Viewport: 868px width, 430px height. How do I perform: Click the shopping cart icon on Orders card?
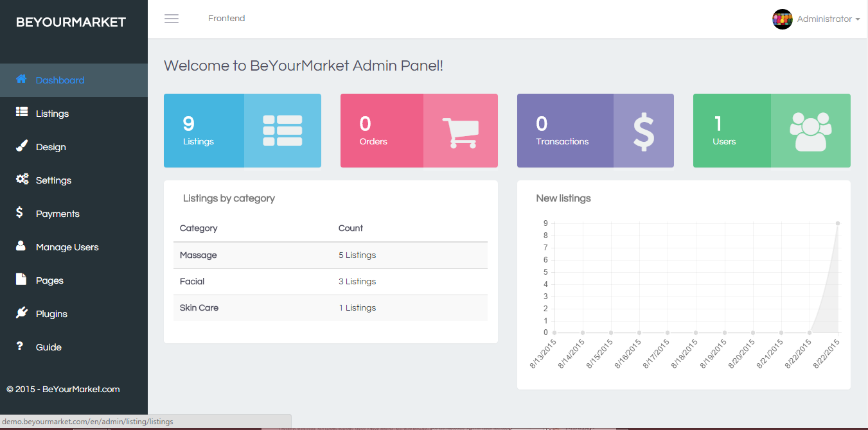tap(460, 133)
